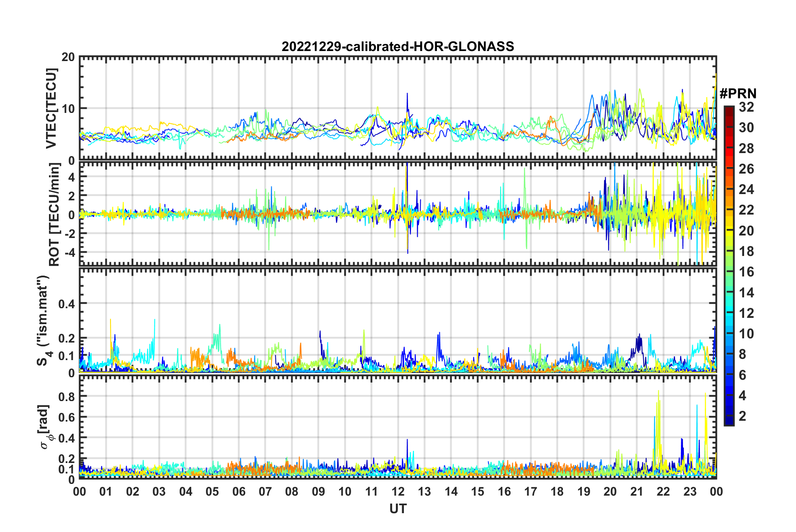The height and width of the screenshot is (532, 796).
Task: Click x-axis tick label 23
Action: pyautogui.click(x=690, y=491)
